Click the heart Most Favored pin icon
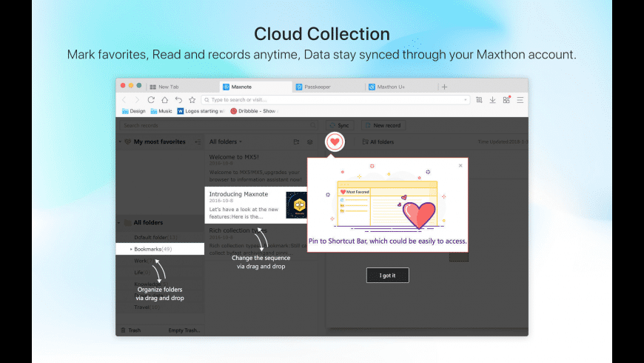 335,141
